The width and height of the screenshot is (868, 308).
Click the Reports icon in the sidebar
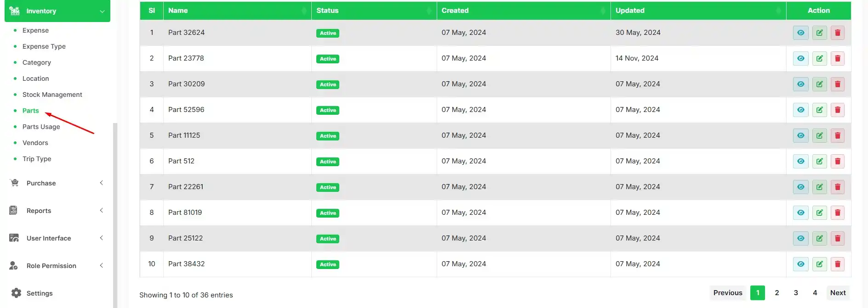point(14,210)
